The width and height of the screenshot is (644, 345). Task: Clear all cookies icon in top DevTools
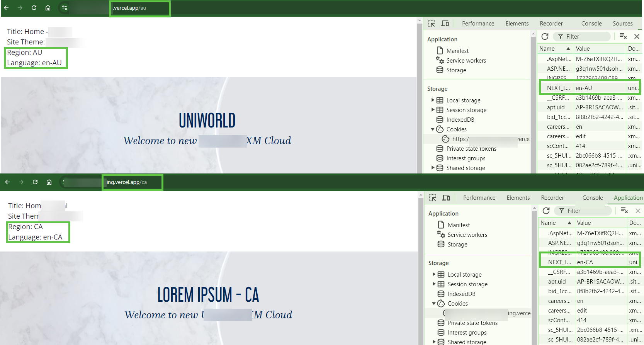[x=623, y=36]
